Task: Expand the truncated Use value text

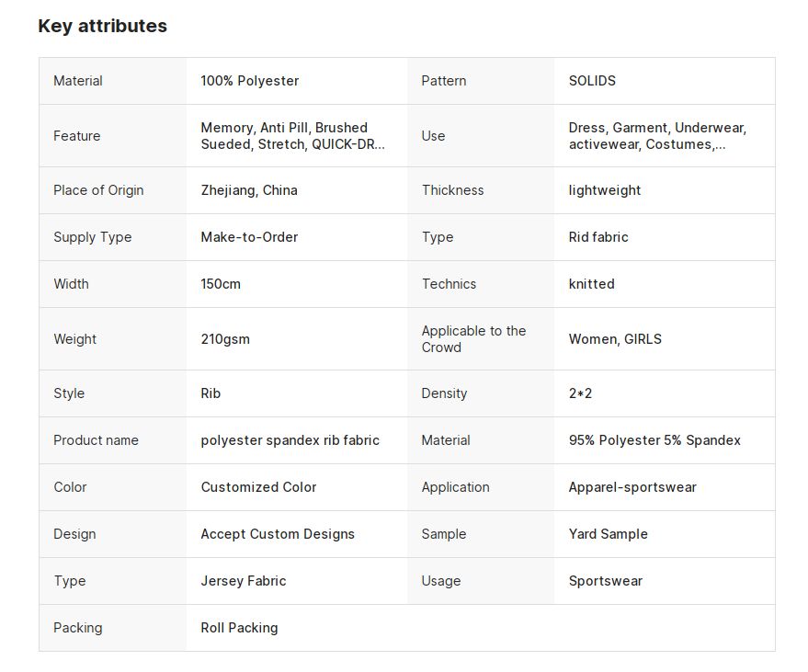Action: (657, 136)
